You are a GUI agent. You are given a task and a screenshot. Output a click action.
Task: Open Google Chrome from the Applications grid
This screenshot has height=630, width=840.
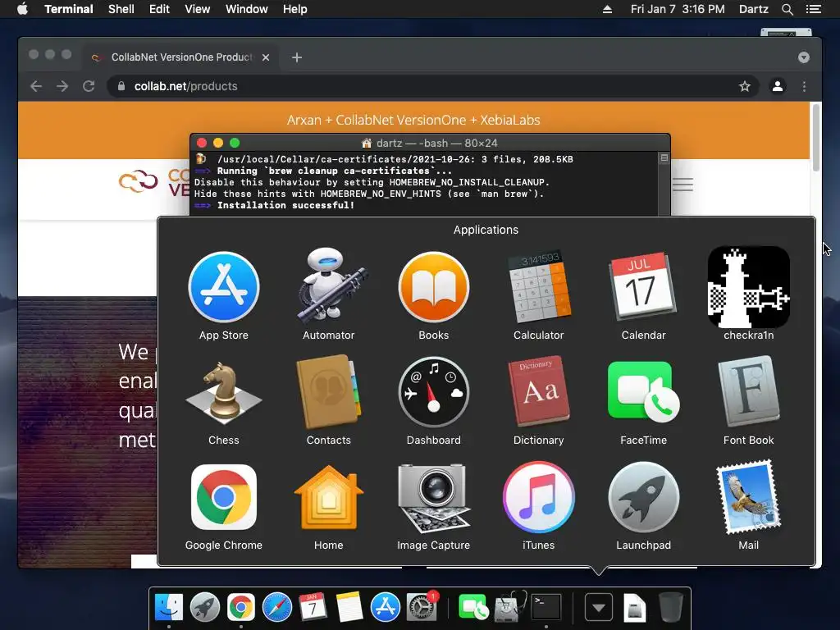224,497
